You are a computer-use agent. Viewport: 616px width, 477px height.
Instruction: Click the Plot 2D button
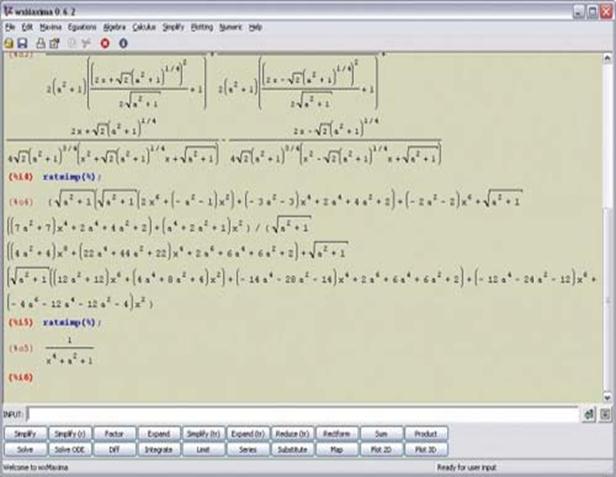coord(381,449)
